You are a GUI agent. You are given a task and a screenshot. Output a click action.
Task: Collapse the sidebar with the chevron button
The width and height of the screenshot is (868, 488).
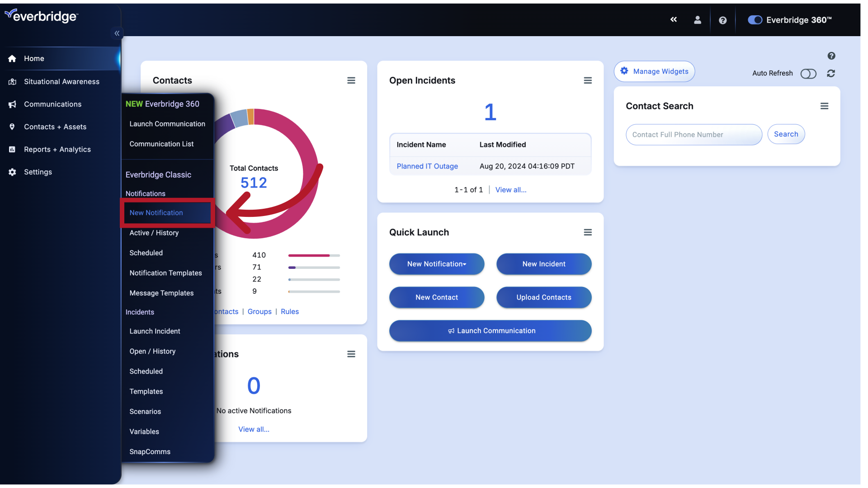(117, 33)
